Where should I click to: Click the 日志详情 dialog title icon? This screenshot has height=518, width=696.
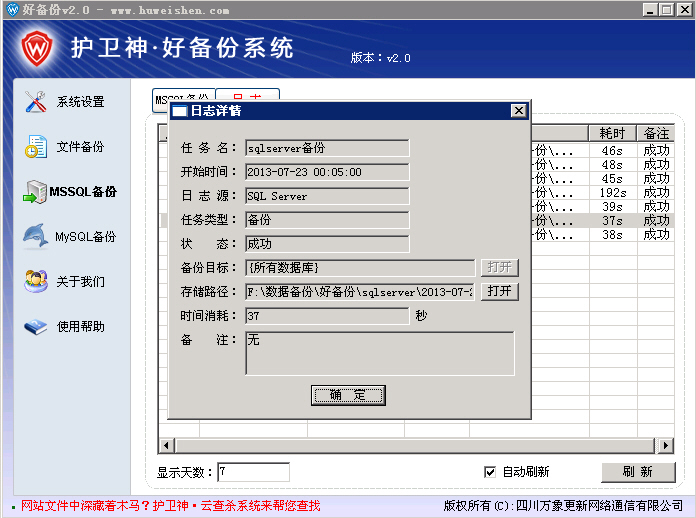[x=180, y=111]
